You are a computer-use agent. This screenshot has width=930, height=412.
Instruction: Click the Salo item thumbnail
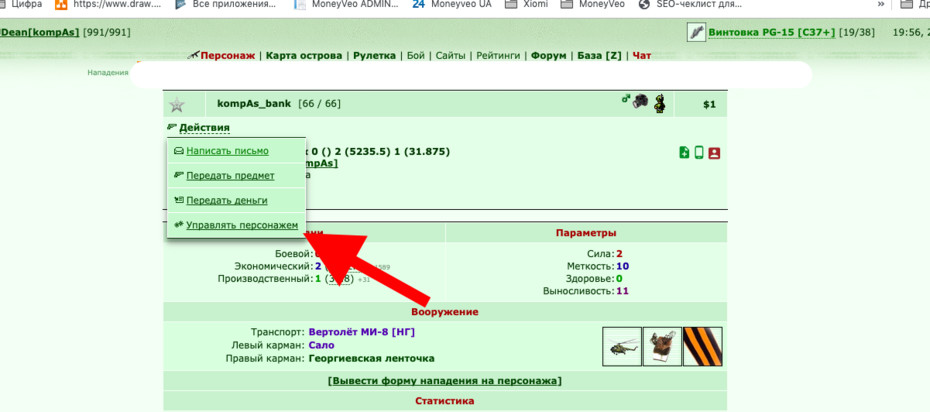click(662, 347)
